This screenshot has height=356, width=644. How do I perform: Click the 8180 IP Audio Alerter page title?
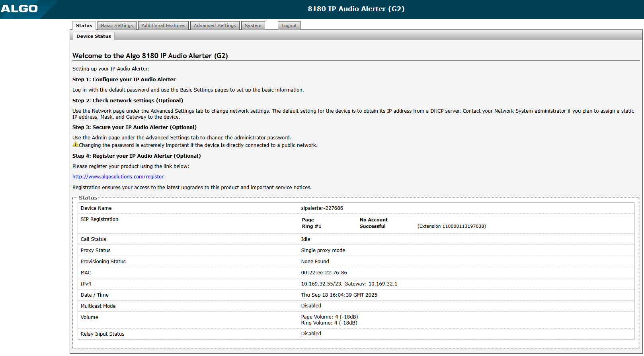[x=356, y=9]
